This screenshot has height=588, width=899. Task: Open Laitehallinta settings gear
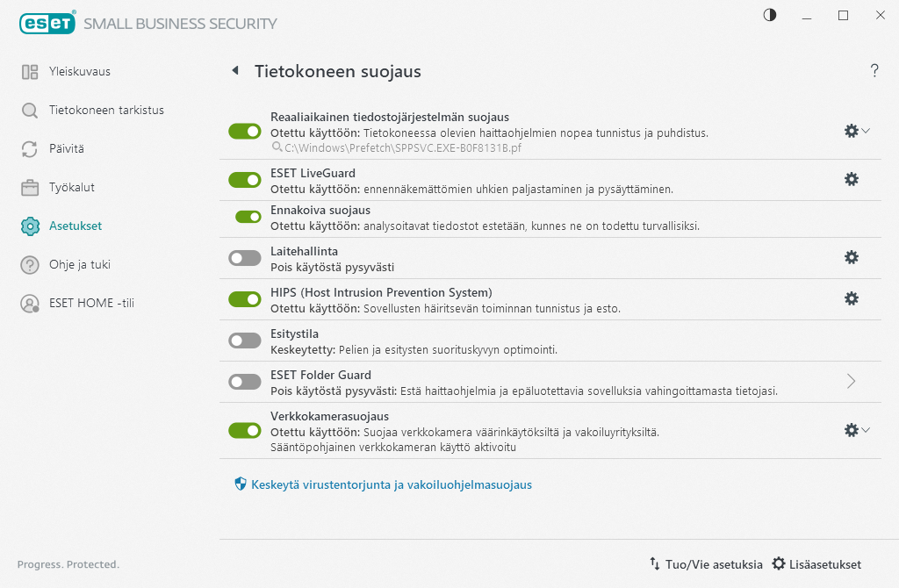pos(851,257)
